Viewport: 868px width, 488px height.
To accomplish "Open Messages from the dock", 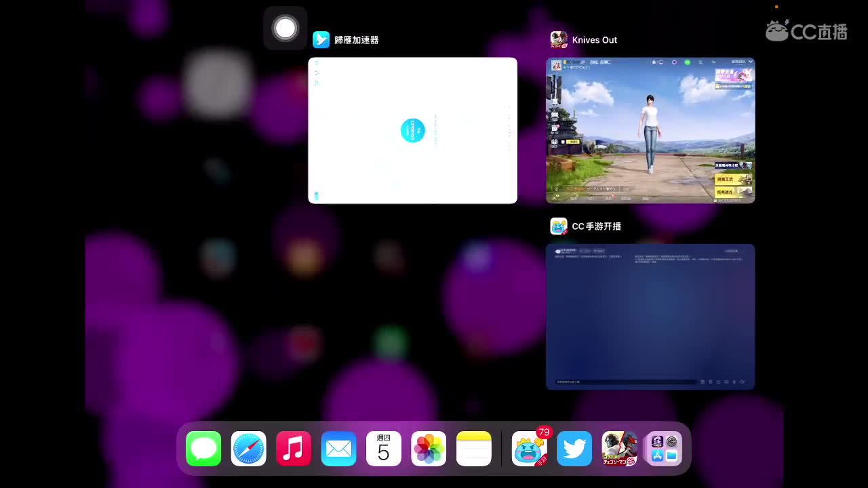I will coord(203,449).
